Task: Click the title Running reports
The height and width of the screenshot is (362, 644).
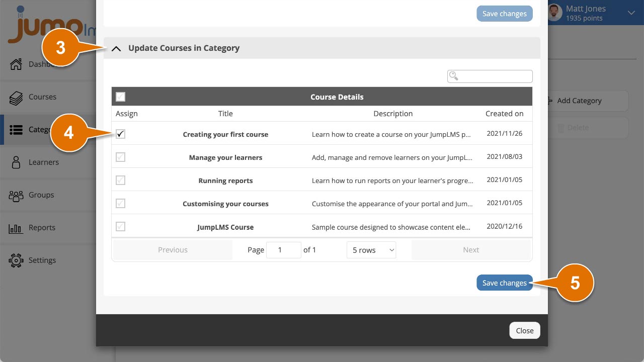Action: pyautogui.click(x=225, y=180)
